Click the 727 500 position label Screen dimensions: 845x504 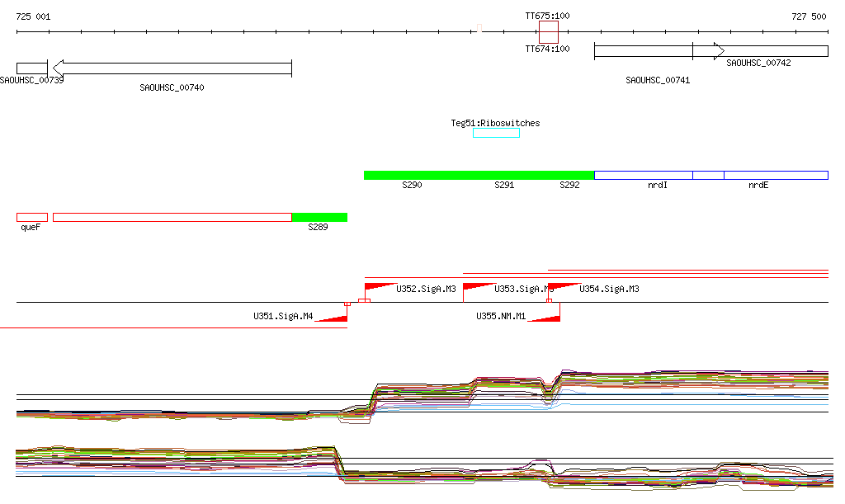[x=809, y=16]
